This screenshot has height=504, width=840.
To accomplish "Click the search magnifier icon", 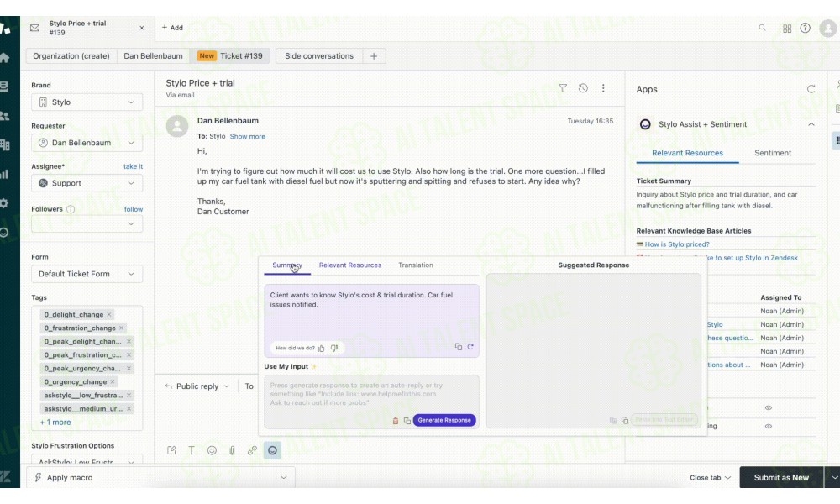I will (x=762, y=28).
